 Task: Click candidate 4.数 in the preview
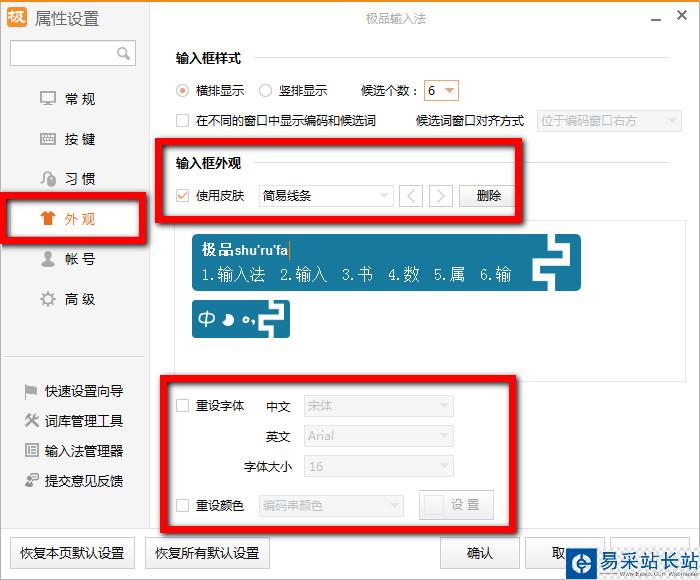404,274
